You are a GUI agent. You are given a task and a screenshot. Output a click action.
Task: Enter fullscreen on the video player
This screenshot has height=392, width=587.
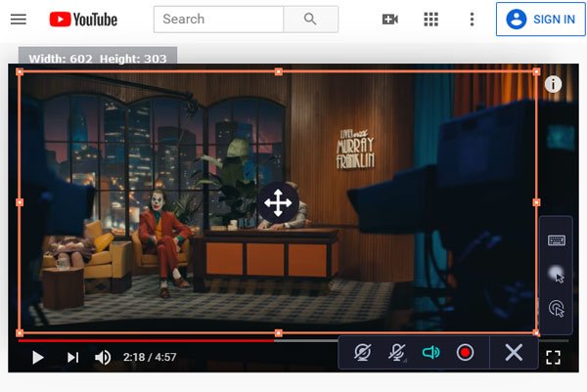click(554, 357)
